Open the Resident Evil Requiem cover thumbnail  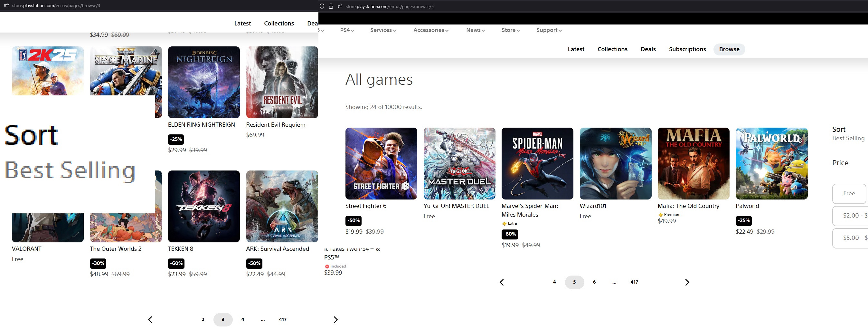tap(282, 82)
